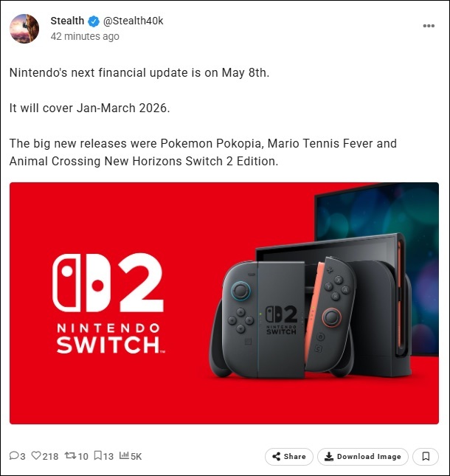450x476 pixels.
Task: Open the Nintendo Switch 2 post image
Action: 224,303
